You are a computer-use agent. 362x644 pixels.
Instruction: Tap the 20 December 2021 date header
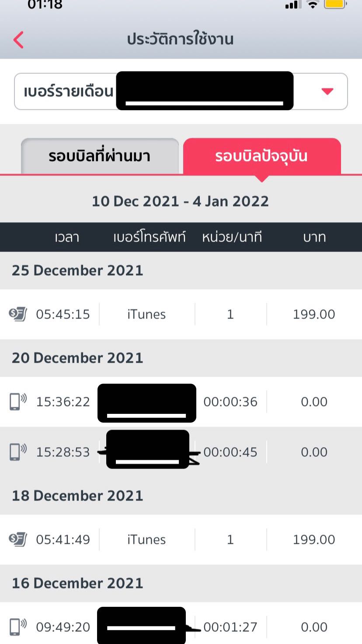pos(77,358)
